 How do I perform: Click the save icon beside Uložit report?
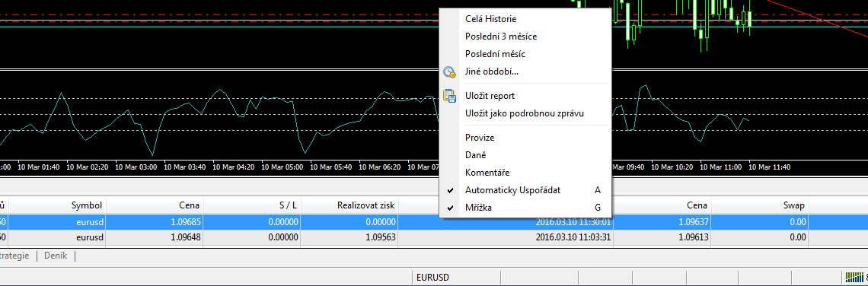pos(449,96)
